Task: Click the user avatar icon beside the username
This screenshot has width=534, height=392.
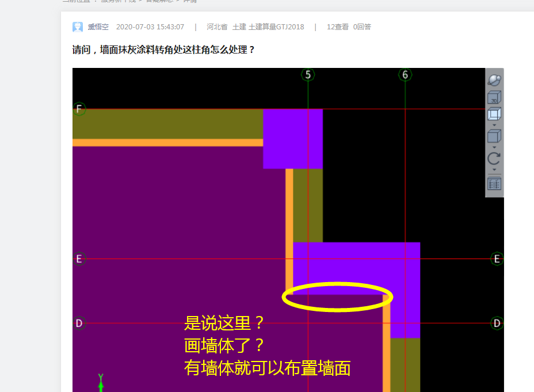Action: point(78,27)
